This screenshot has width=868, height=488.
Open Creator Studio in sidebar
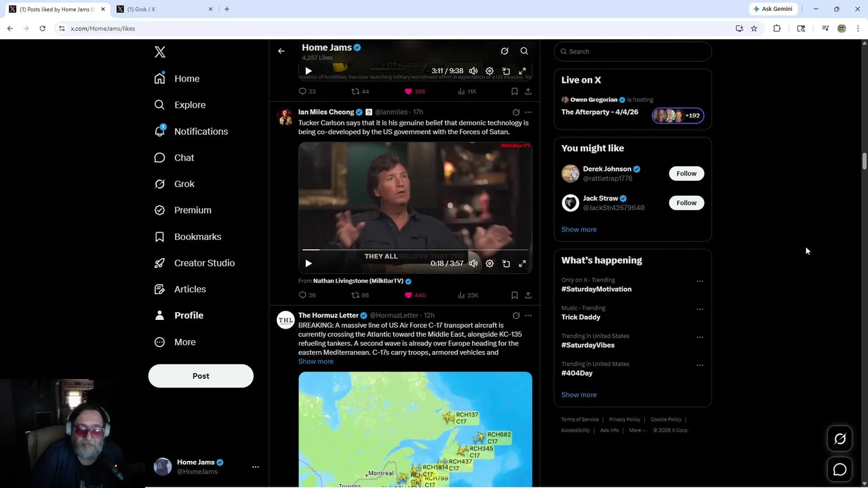195,263
